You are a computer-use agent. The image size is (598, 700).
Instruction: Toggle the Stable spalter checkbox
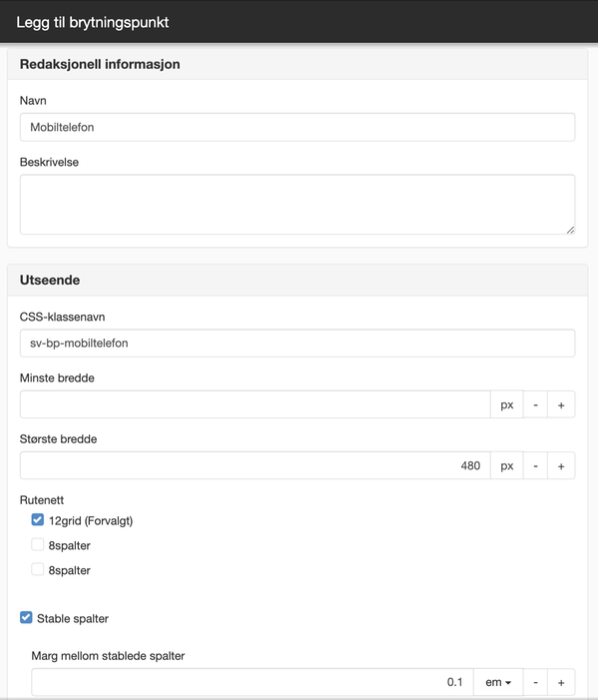[x=26, y=618]
